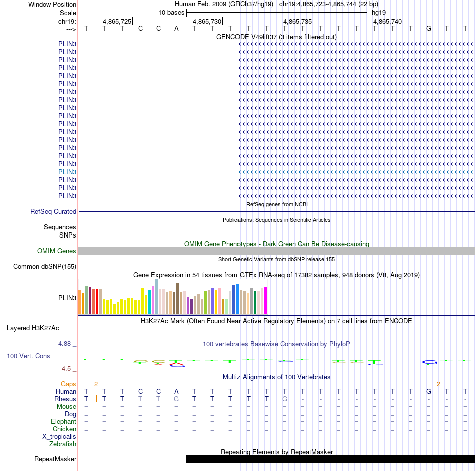The image size is (476, 471).
Task: Click the Layered H3K27Ac track label
Action: [33, 328]
